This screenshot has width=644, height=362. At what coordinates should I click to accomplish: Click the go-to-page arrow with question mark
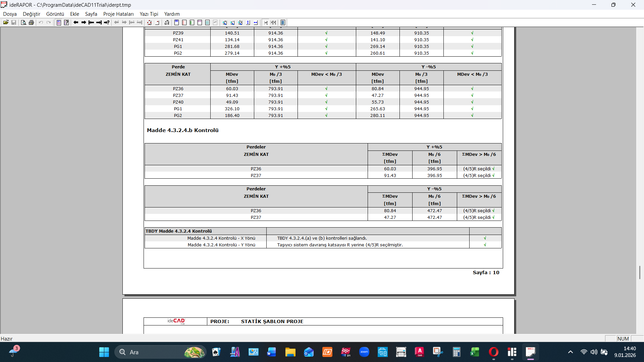coord(107,22)
